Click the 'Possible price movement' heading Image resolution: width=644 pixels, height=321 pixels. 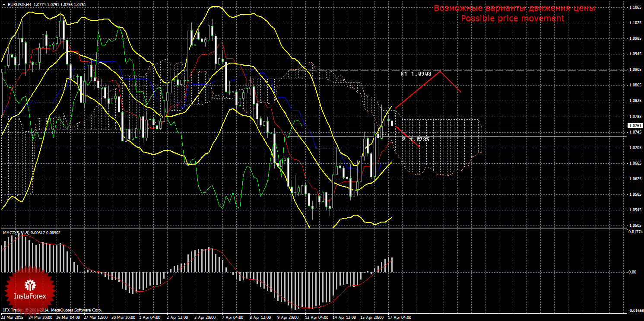pos(512,19)
